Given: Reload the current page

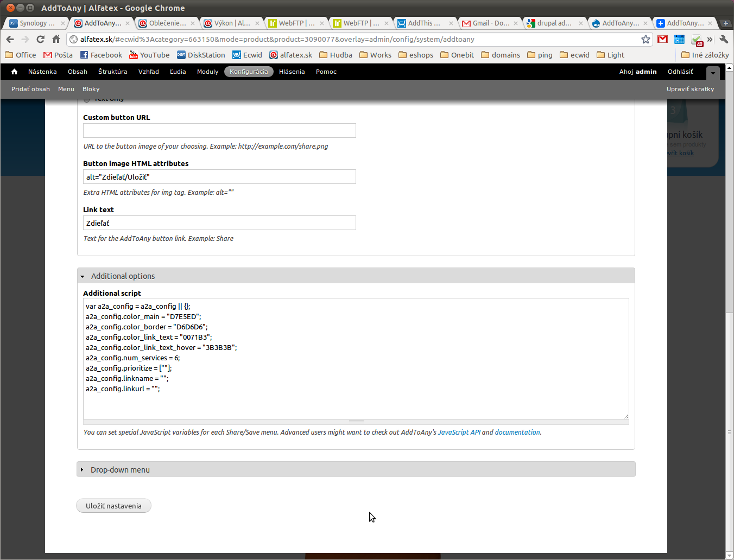Looking at the screenshot, I should [x=41, y=39].
